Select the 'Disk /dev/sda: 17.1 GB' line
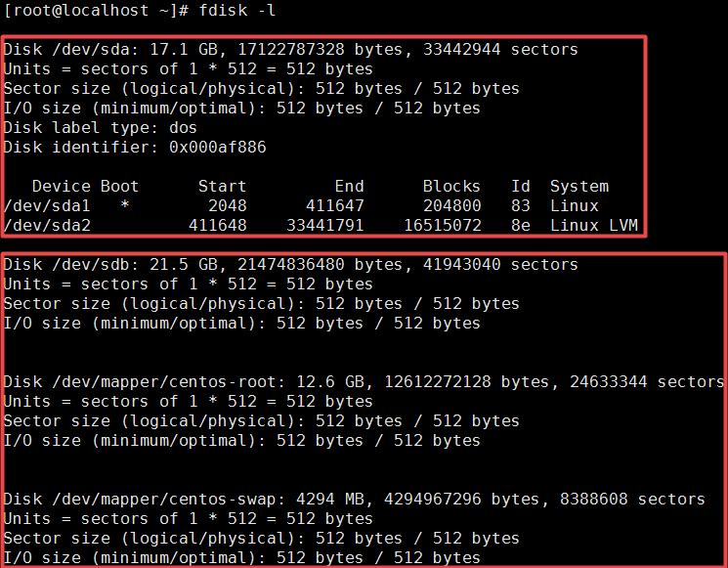 pos(290,49)
